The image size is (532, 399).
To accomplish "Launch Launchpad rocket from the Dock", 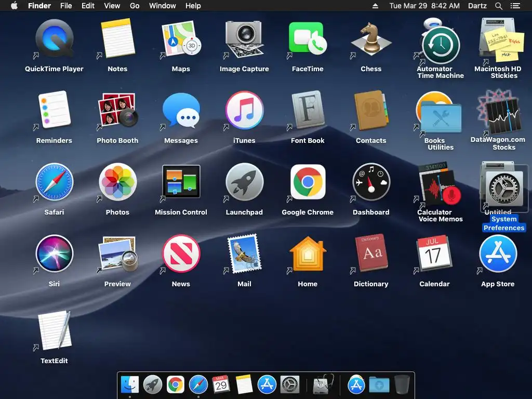I will click(153, 384).
